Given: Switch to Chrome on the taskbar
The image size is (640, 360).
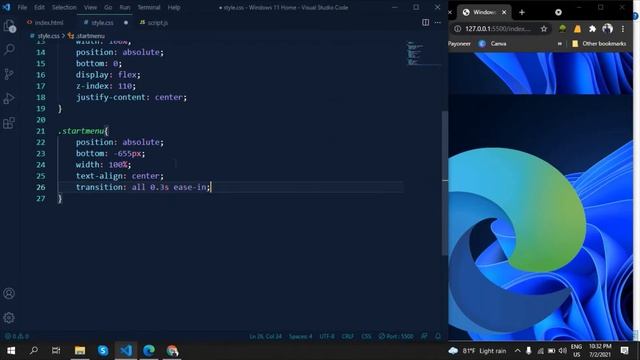Looking at the screenshot, I should tap(172, 351).
